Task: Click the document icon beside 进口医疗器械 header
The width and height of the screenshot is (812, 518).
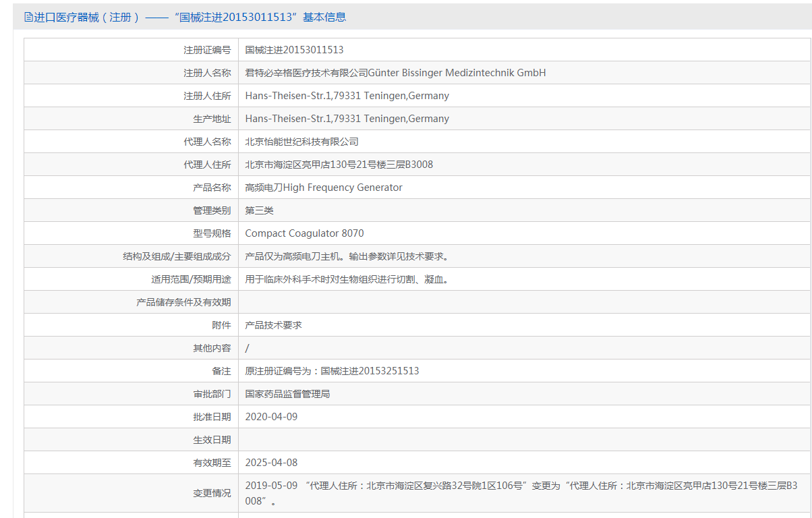Action: point(28,17)
